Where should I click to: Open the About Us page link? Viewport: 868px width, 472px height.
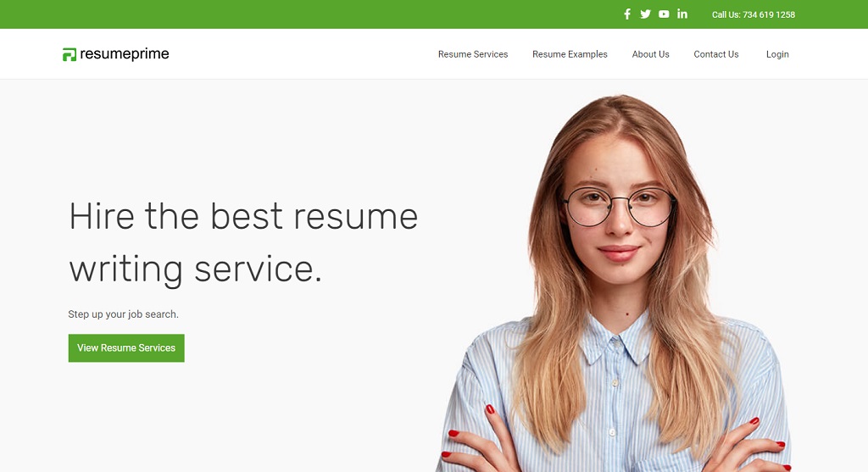tap(650, 54)
